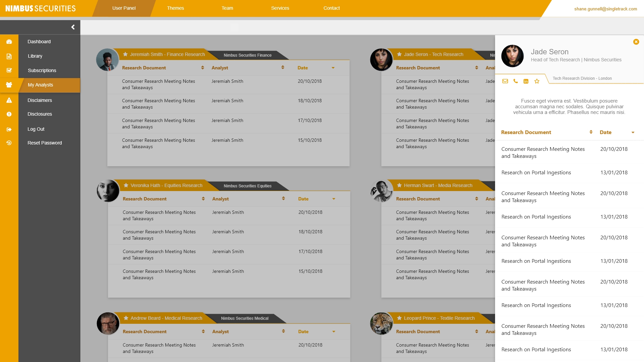The width and height of the screenshot is (644, 362).
Task: Open Jade Seron's LinkedIn icon
Action: tap(526, 81)
